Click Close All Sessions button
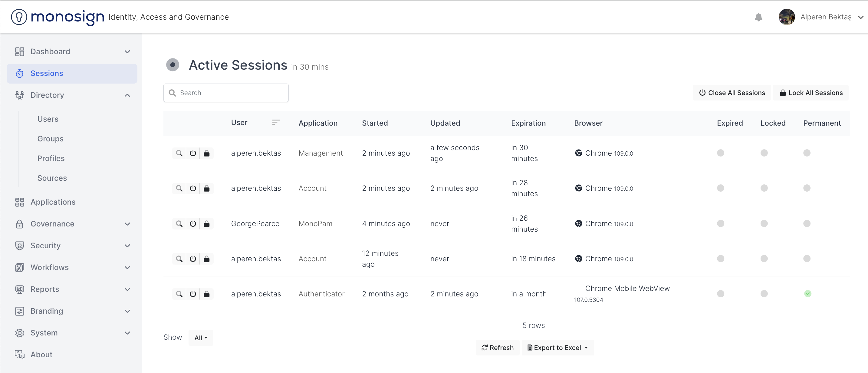 coord(732,93)
